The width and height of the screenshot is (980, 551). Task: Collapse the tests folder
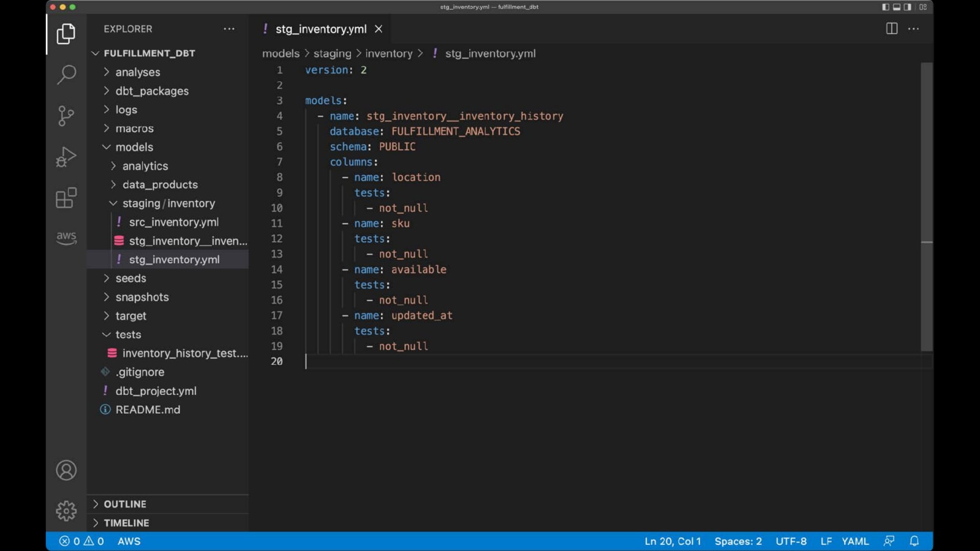click(128, 335)
